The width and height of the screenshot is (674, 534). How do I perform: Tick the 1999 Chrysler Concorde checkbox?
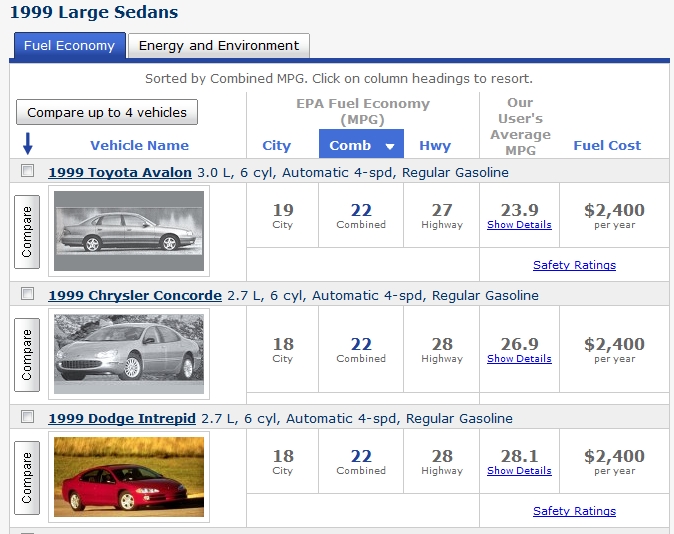pos(28,294)
